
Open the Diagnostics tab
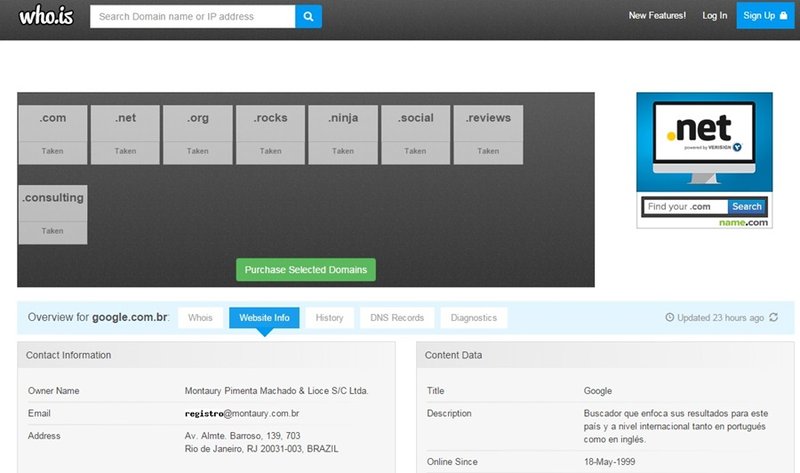[473, 317]
